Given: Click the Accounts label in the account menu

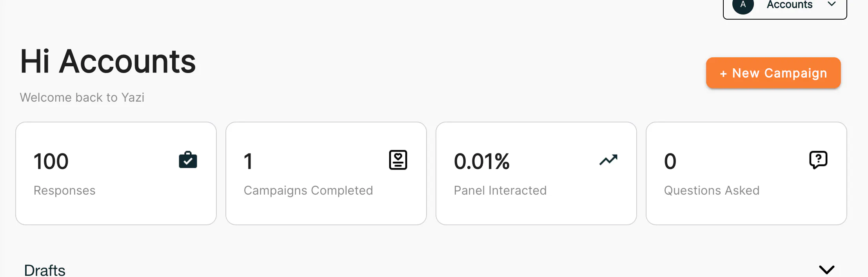Looking at the screenshot, I should pos(789,5).
